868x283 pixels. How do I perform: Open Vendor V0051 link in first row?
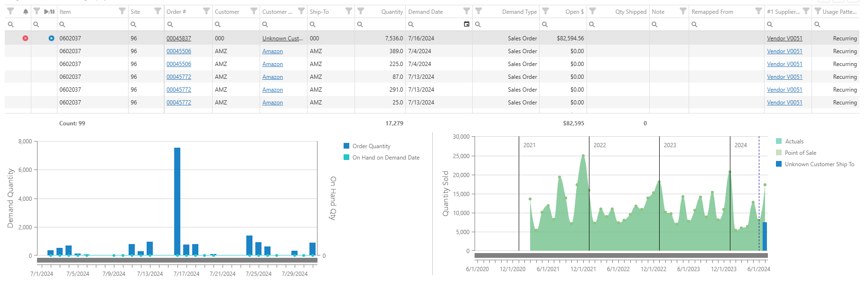(784, 38)
